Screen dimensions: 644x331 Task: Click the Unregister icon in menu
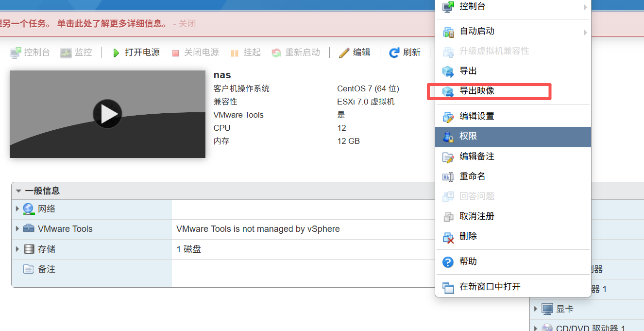[448, 217]
